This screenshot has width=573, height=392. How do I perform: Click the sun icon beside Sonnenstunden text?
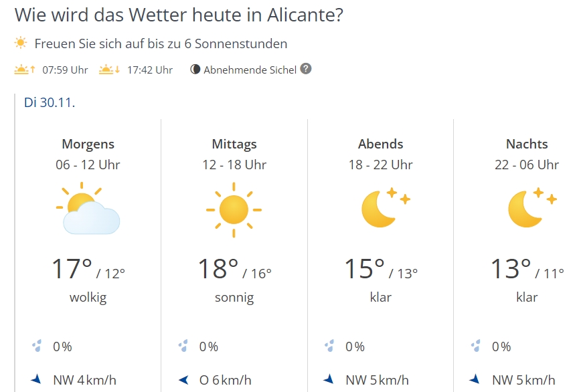tap(21, 43)
